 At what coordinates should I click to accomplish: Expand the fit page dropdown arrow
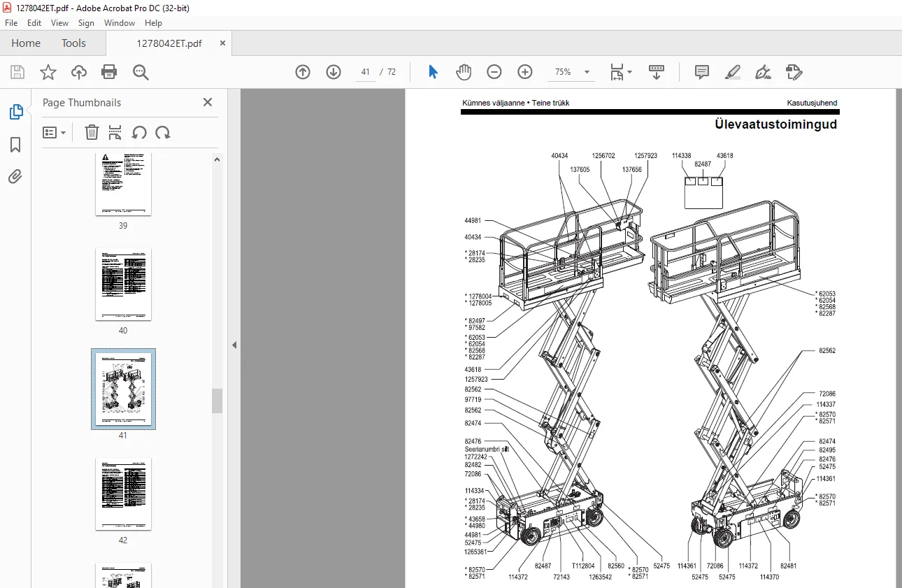tap(629, 72)
